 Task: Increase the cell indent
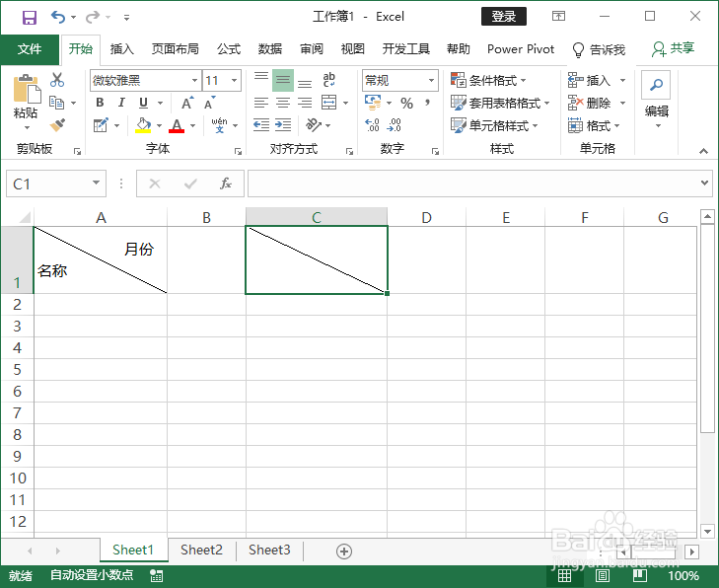click(x=283, y=124)
